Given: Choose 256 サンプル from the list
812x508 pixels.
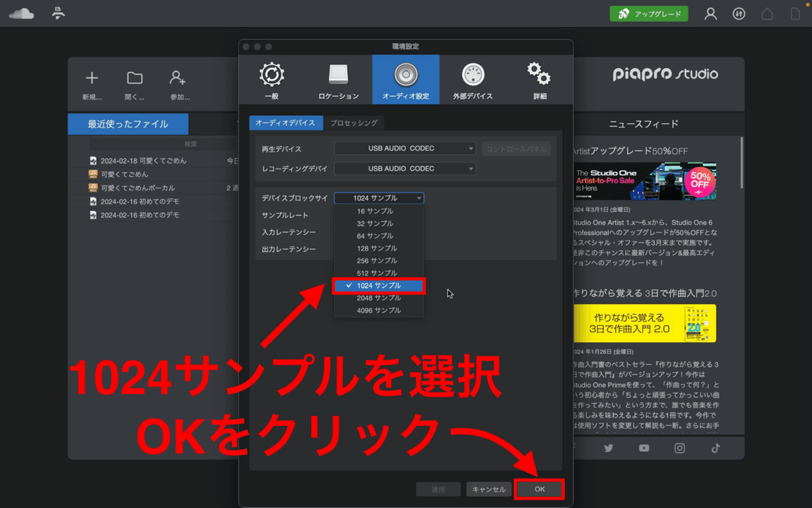Looking at the screenshot, I should click(379, 260).
